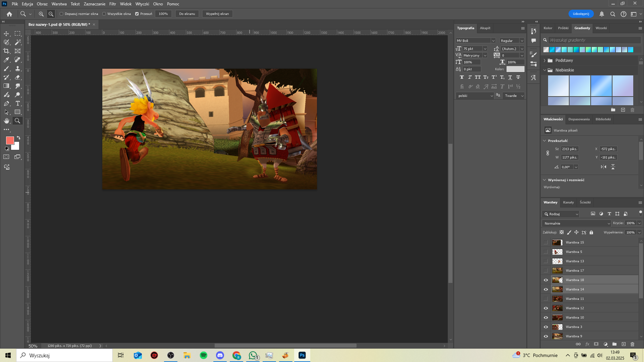Select the Healing Brush tool
Image resolution: width=644 pixels, height=362 pixels.
pyautogui.click(x=18, y=60)
